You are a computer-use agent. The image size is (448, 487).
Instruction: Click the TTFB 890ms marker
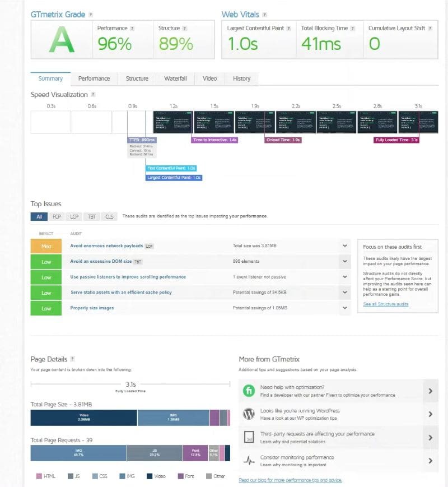[142, 140]
